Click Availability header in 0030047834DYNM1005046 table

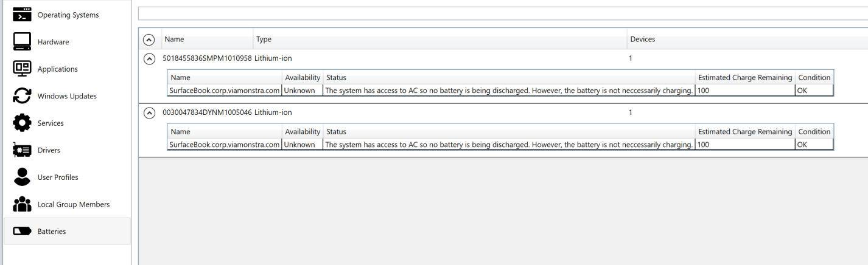coord(303,131)
